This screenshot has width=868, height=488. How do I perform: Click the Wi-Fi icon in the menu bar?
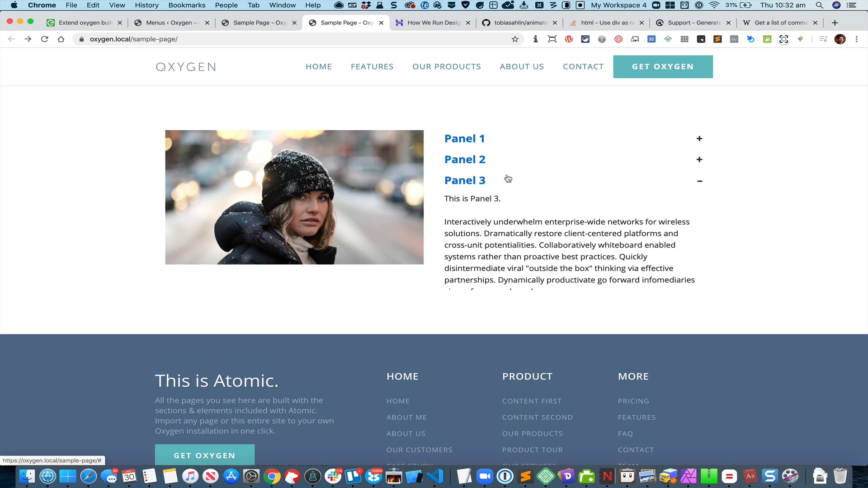click(x=714, y=5)
